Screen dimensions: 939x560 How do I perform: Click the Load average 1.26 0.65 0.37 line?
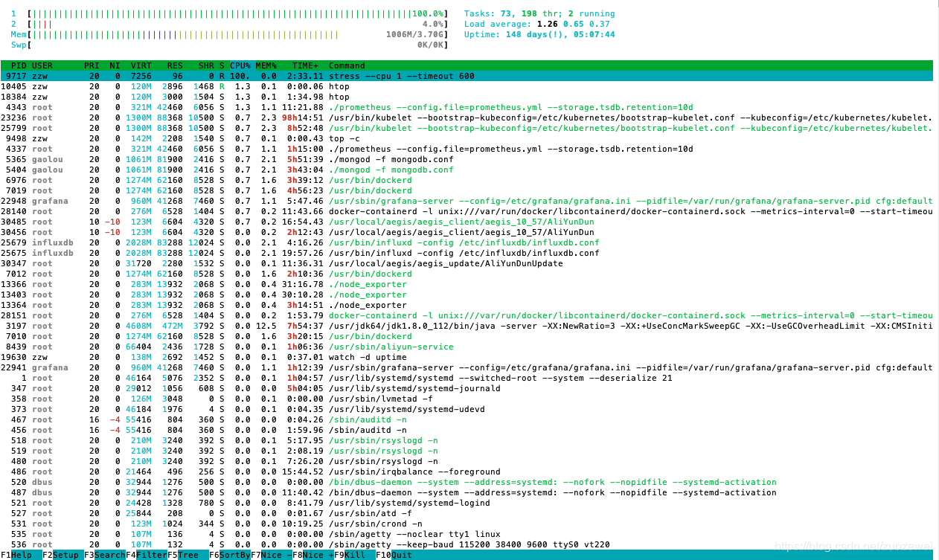pyautogui.click(x=536, y=24)
